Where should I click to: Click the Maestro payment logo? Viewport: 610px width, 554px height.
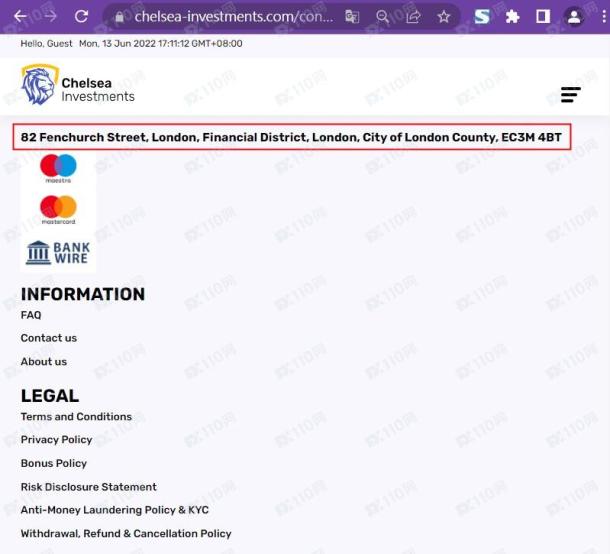click(x=58, y=168)
